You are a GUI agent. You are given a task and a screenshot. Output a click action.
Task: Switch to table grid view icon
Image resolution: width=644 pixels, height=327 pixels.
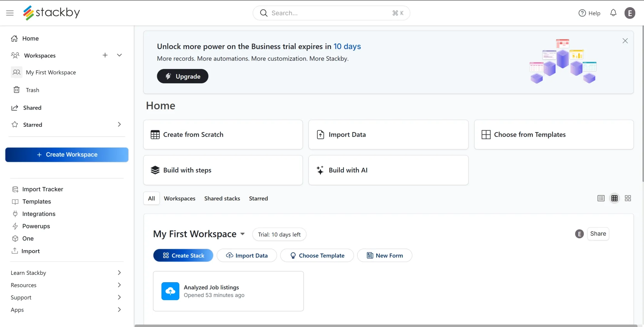[614, 198]
